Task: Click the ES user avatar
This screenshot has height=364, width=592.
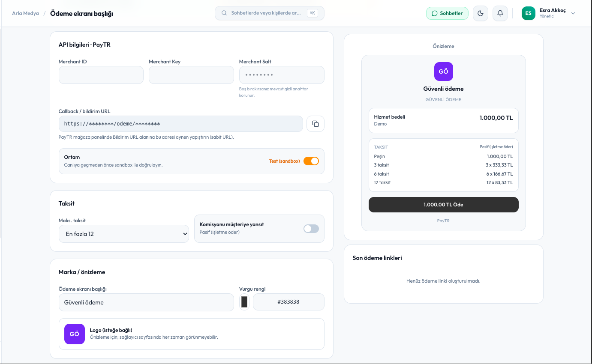Action: [x=529, y=13]
